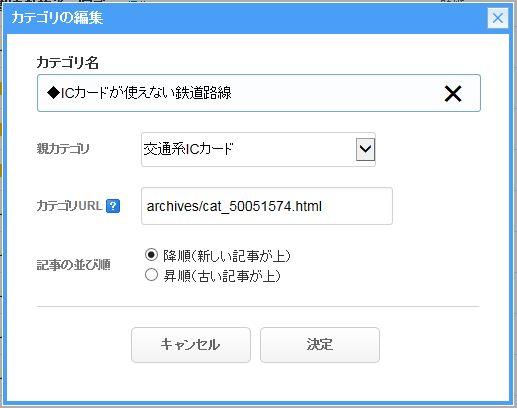Select 降順(新しい記事が上) radio button
The width and height of the screenshot is (517, 408).
[151, 255]
